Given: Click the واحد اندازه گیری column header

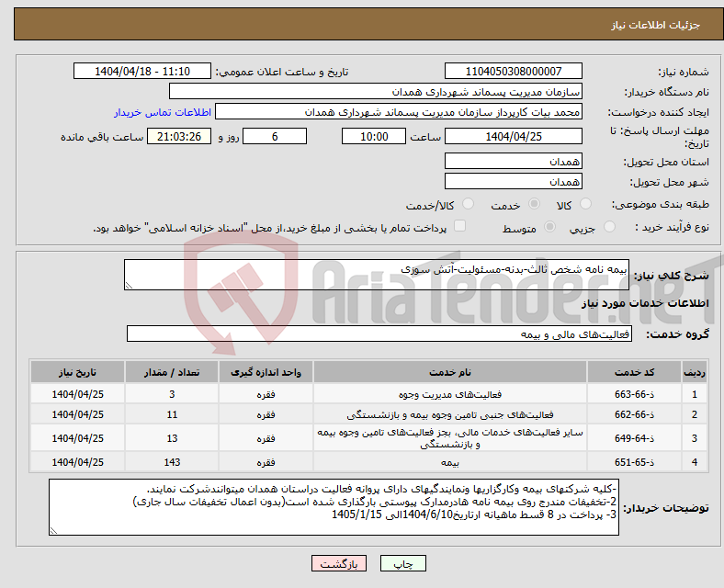Looking at the screenshot, I should click(x=266, y=372).
